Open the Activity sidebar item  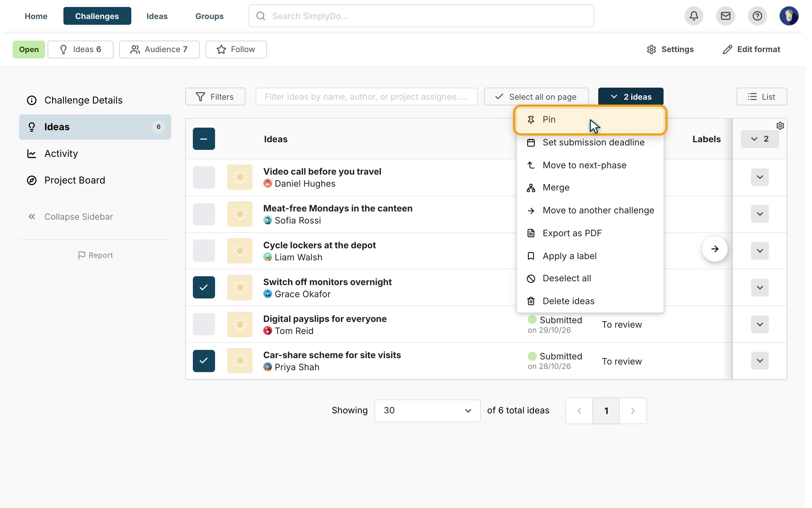pyautogui.click(x=95, y=154)
